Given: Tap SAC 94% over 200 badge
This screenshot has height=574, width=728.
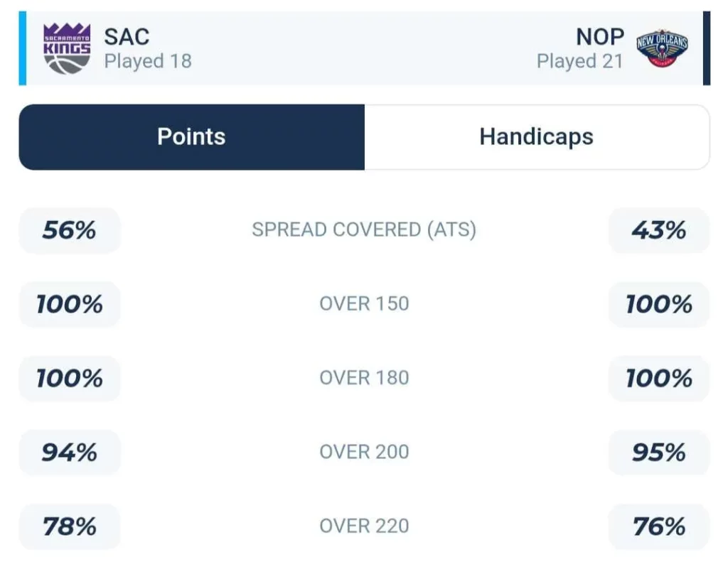Looking at the screenshot, I should (70, 453).
